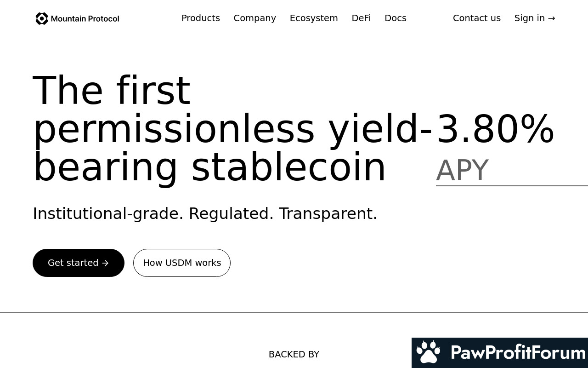Click the 3.80% yield figure
588x368 pixels.
click(x=495, y=129)
